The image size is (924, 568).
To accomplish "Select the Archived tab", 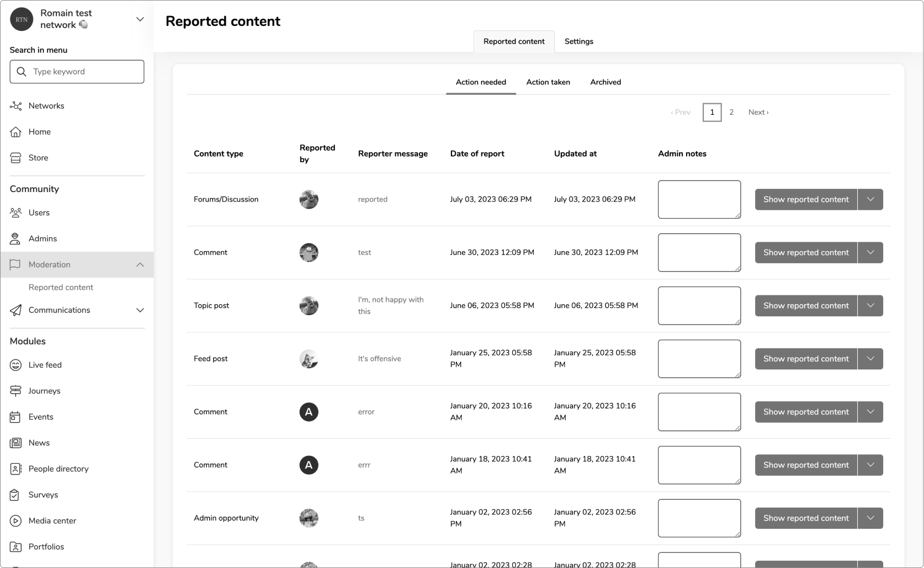I will [605, 82].
